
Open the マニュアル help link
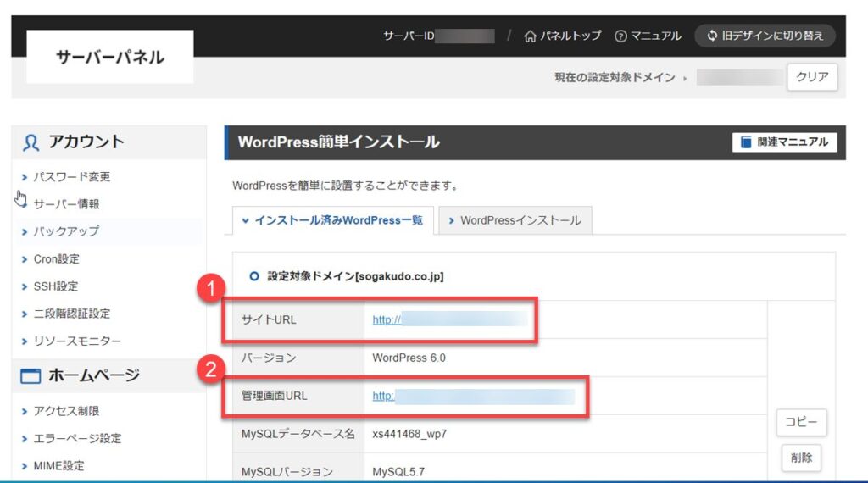tap(648, 36)
